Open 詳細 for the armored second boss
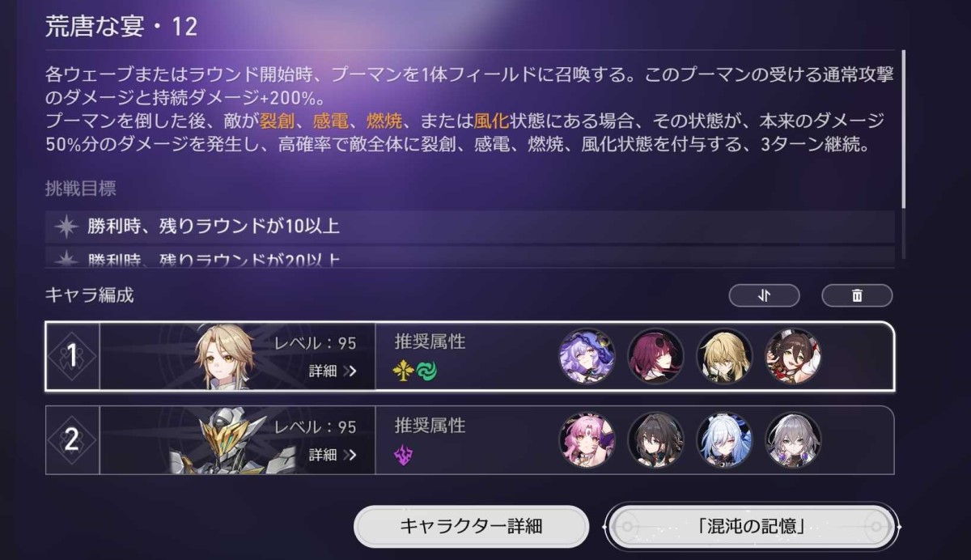This screenshot has width=971, height=560. click(x=333, y=455)
